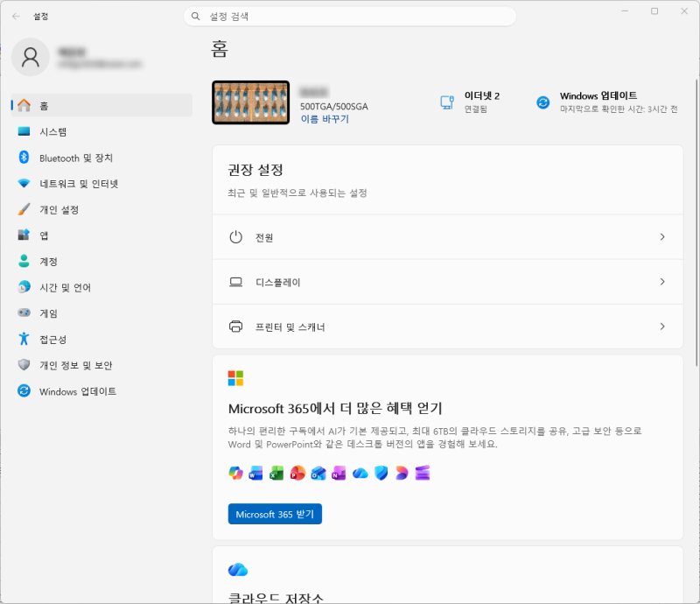700x604 pixels.
Task: Open 개인 정보 및 보안 label
Action: [76, 365]
